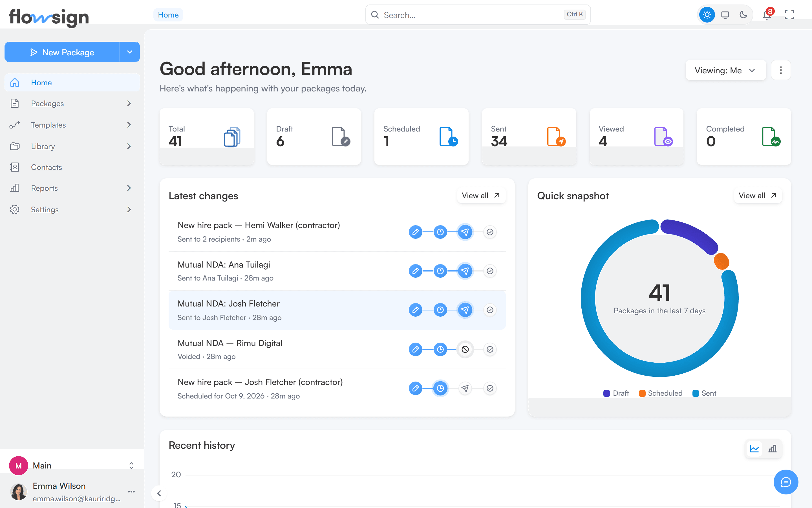Click the sent step icon for Hemi Walker pack
The width and height of the screenshot is (812, 508).
pyautogui.click(x=465, y=232)
